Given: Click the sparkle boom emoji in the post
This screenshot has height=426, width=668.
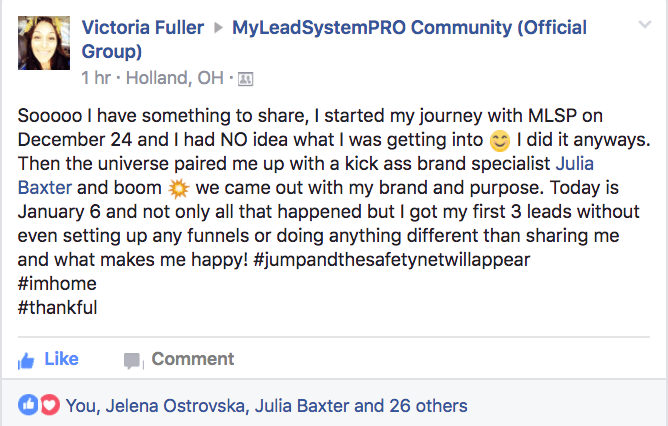Looking at the screenshot, I should point(179,189).
